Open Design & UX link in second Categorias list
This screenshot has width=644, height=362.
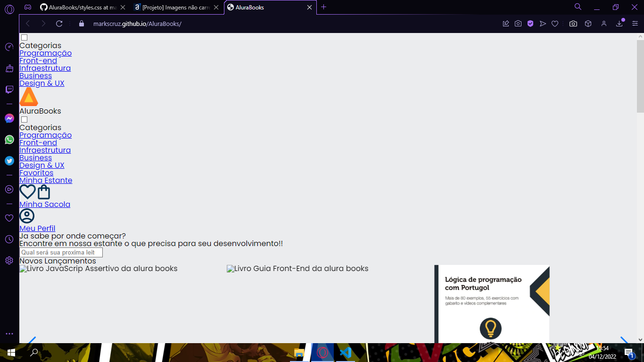coord(41,165)
